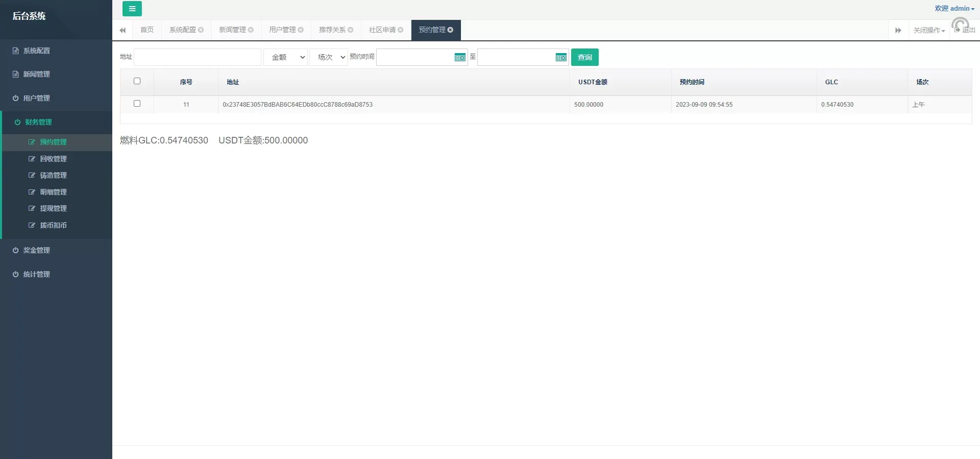This screenshot has height=459, width=980.
Task: Close the 系统配置 tab with its x icon
Action: pos(201,30)
